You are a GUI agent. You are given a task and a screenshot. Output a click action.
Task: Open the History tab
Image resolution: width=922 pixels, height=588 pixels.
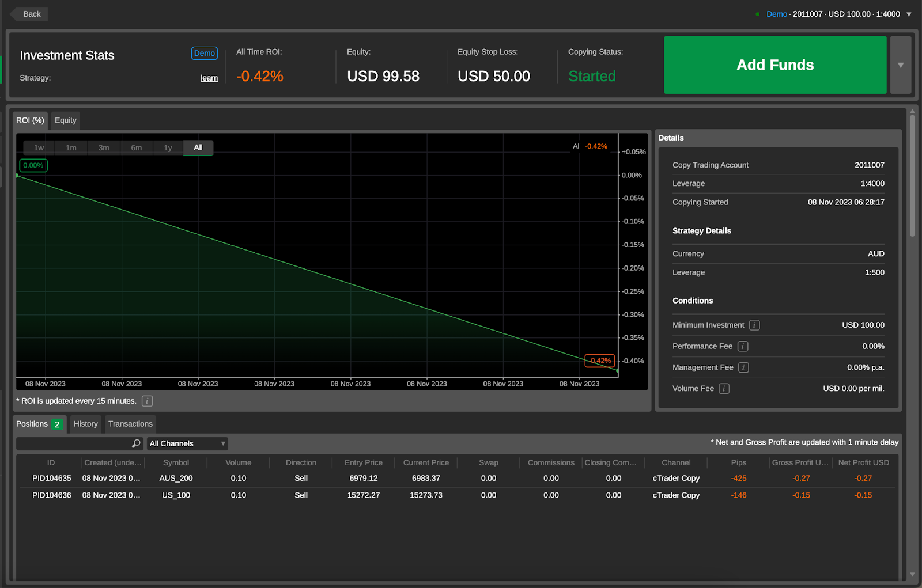[x=85, y=424]
